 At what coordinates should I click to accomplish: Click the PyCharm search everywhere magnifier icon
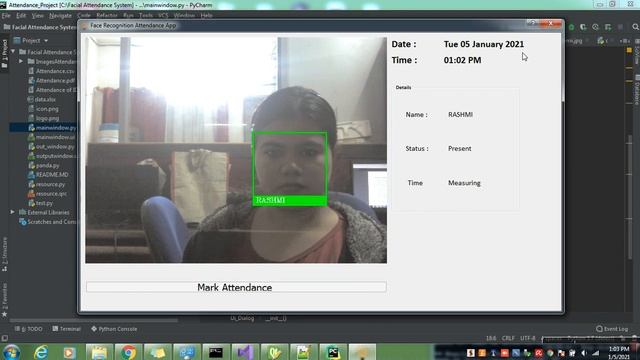click(635, 27)
